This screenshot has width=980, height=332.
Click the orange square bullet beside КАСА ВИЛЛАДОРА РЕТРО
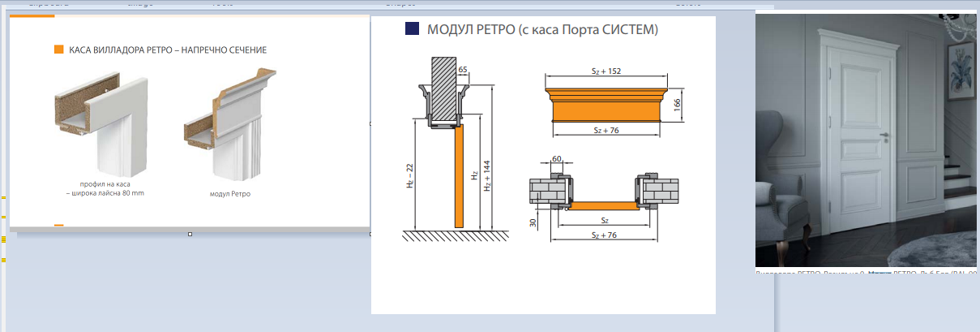point(58,50)
